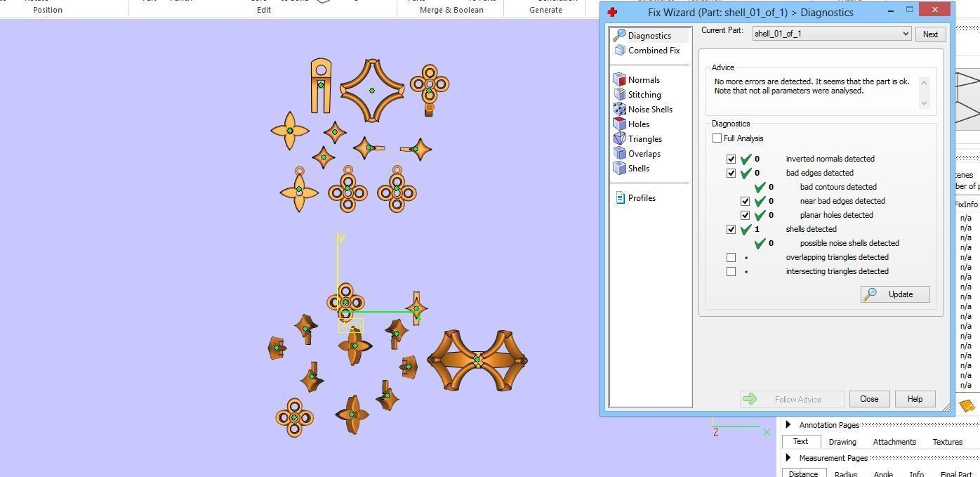
Task: Enable intersecting triangles detected checkbox
Action: (x=731, y=271)
